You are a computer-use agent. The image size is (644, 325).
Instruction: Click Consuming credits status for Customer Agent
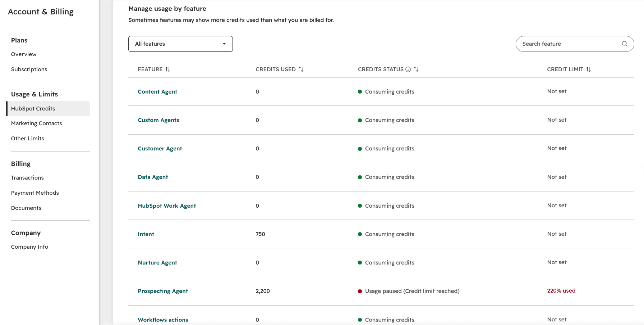(x=390, y=149)
